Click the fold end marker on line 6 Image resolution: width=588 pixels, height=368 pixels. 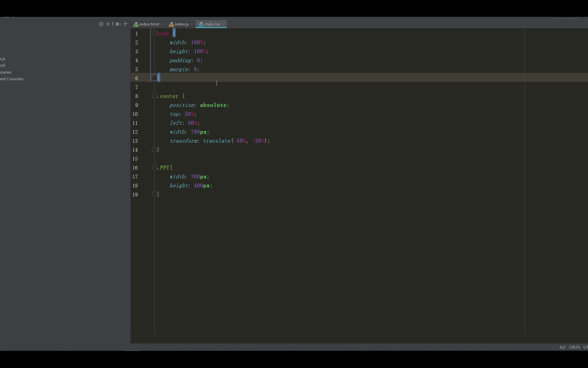coord(154,78)
